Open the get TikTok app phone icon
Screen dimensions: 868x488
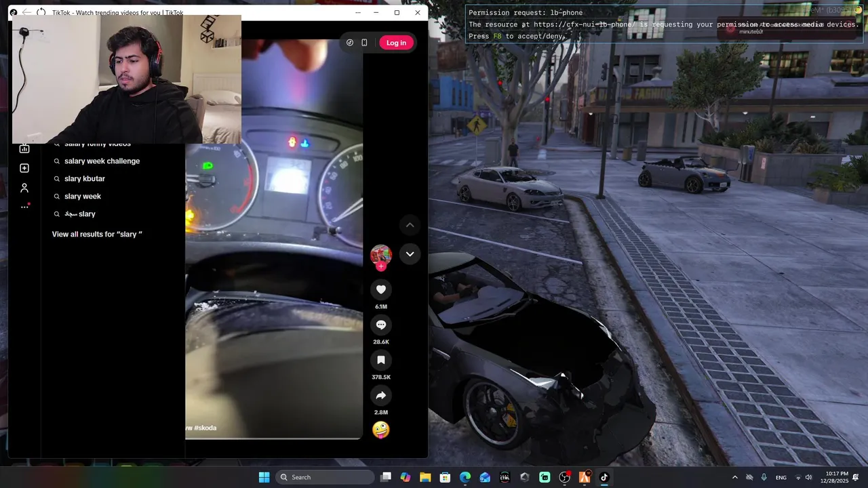click(364, 43)
